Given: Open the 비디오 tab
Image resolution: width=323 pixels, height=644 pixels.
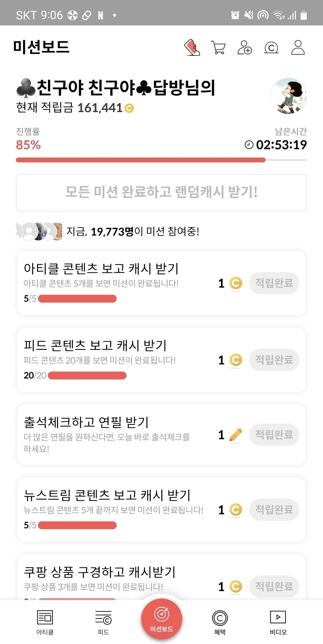Looking at the screenshot, I should click(x=278, y=622).
